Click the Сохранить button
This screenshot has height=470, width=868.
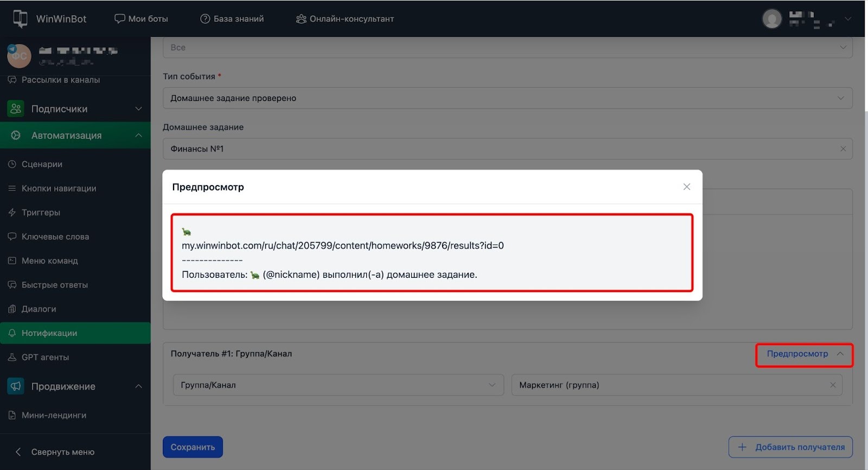click(193, 447)
